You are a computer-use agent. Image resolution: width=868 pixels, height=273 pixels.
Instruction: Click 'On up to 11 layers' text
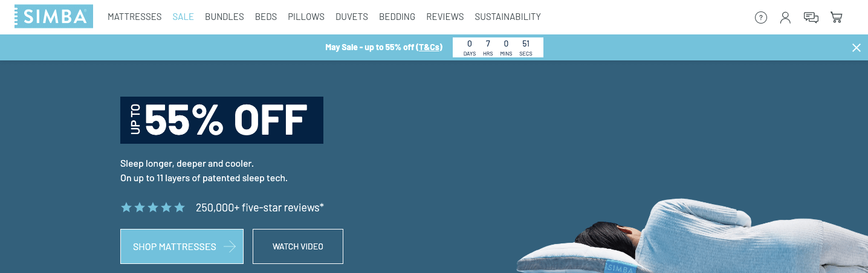click(x=204, y=178)
